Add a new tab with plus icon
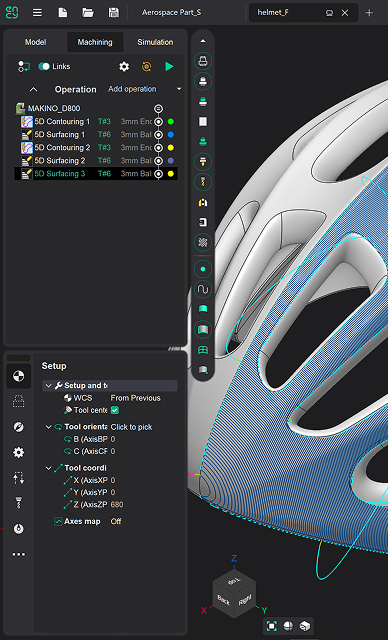Image resolution: width=388 pixels, height=640 pixels. (369, 13)
